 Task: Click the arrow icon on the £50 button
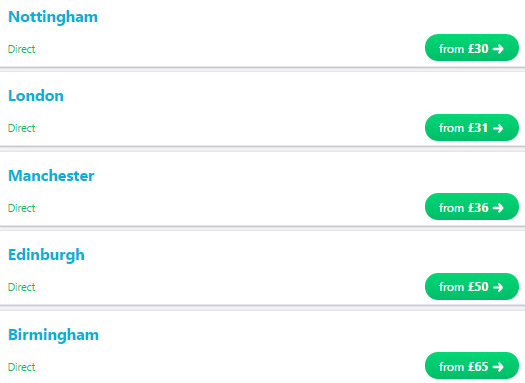click(498, 287)
